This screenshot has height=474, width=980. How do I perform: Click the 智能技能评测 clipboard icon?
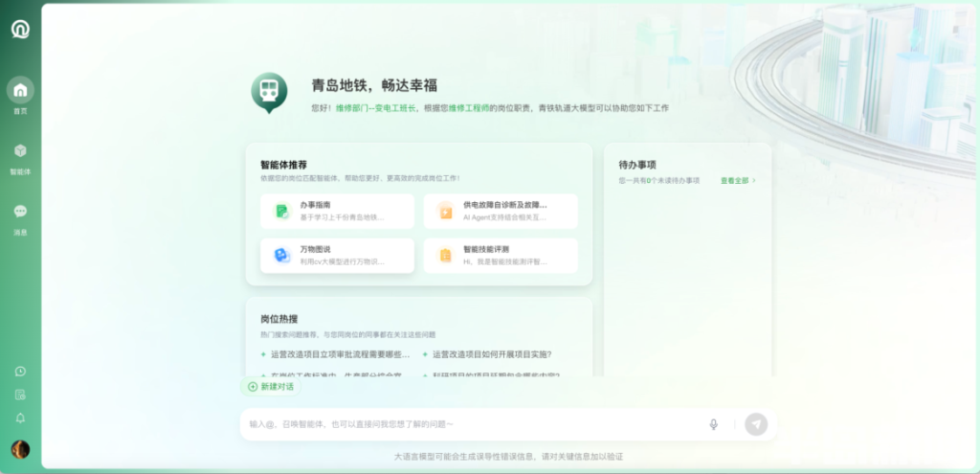(x=446, y=255)
